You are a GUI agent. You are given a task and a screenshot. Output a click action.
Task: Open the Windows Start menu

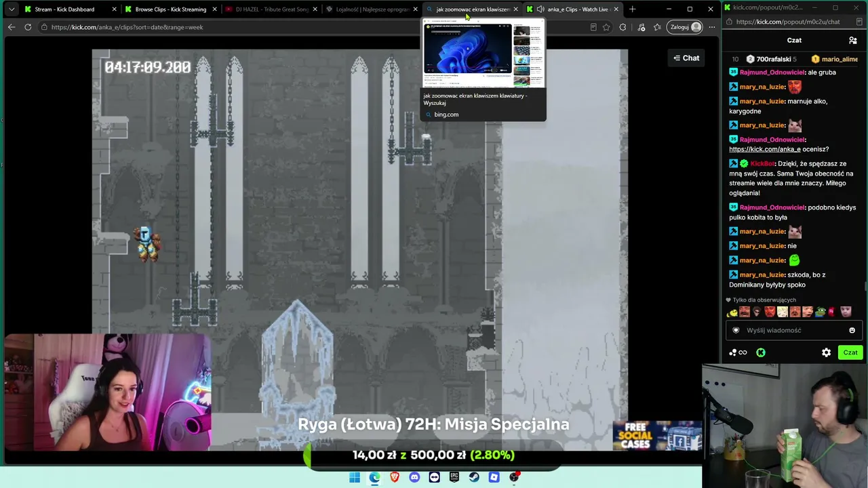354,477
